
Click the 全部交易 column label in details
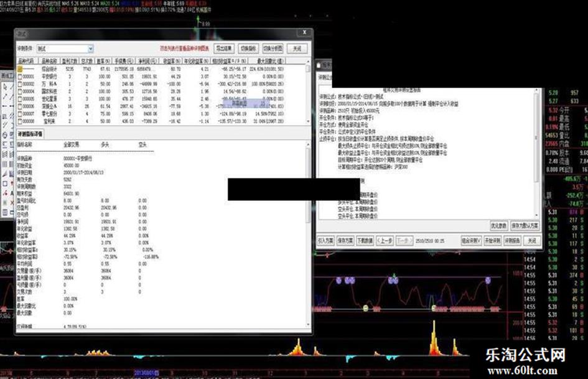click(x=72, y=144)
